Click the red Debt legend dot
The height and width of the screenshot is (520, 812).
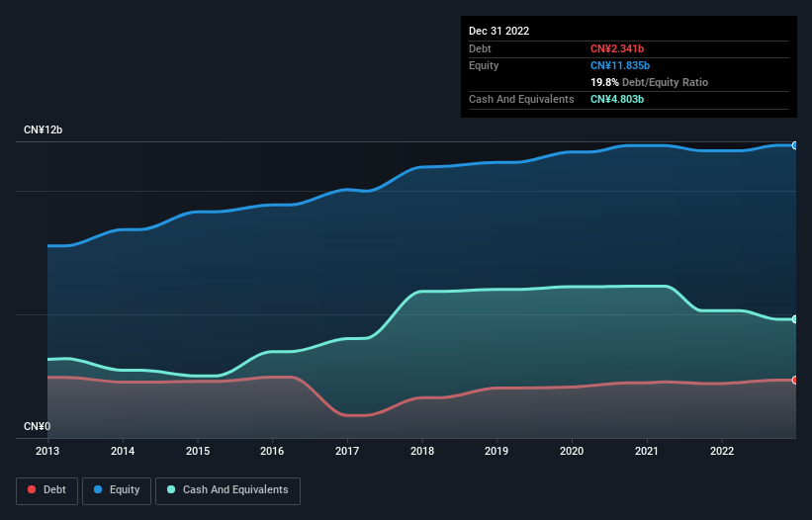pos(32,489)
